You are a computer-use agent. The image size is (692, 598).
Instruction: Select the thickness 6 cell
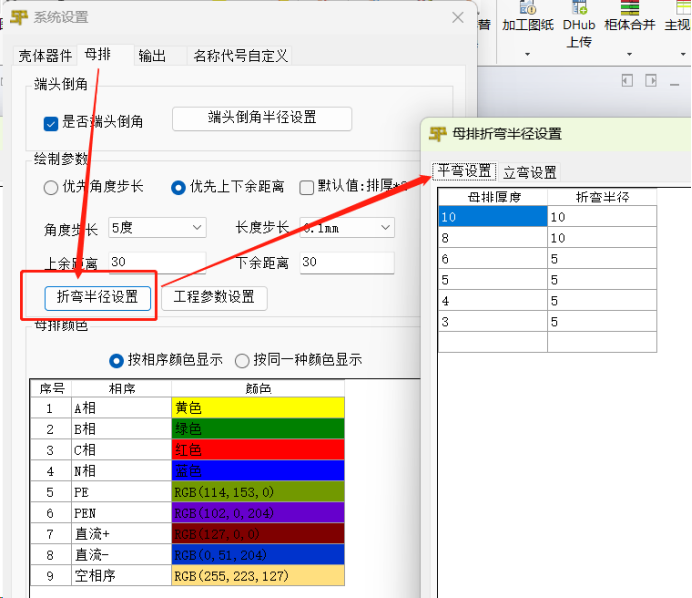click(x=493, y=258)
